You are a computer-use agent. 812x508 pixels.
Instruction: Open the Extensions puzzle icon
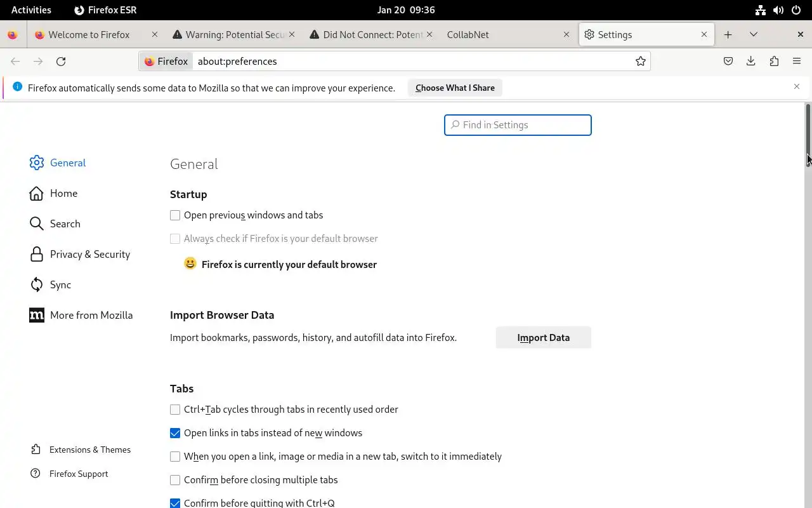point(774,62)
